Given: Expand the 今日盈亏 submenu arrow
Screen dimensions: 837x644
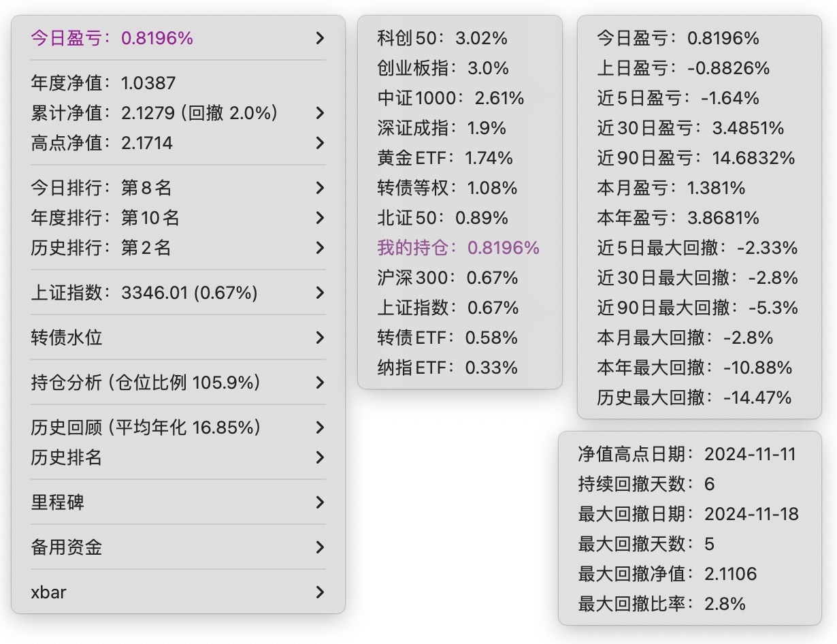Looking at the screenshot, I should (x=320, y=38).
